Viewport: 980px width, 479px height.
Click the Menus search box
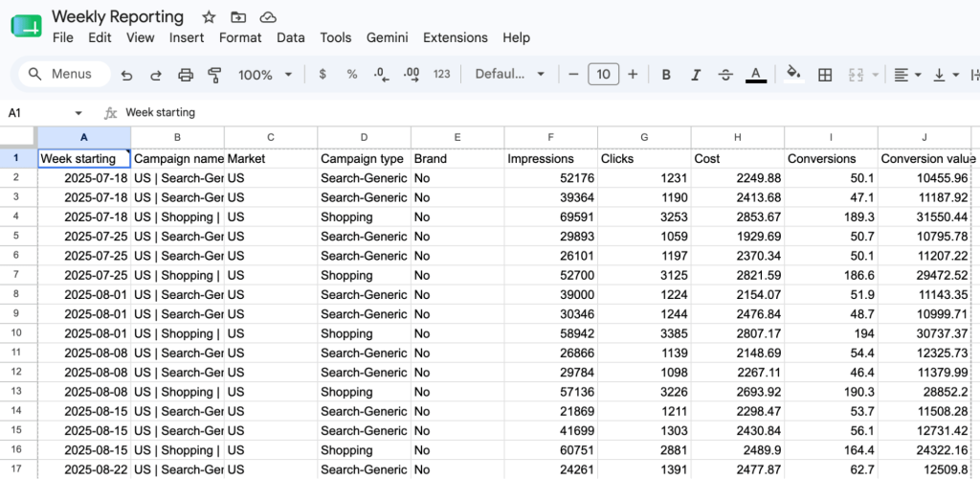[x=65, y=75]
